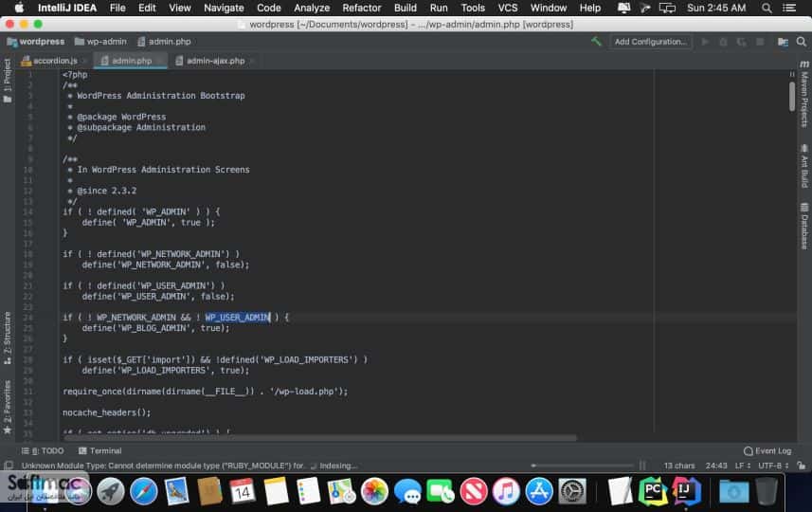This screenshot has width=812, height=512.
Task: Open Notification Center list icon in menu bar
Action: (789, 8)
